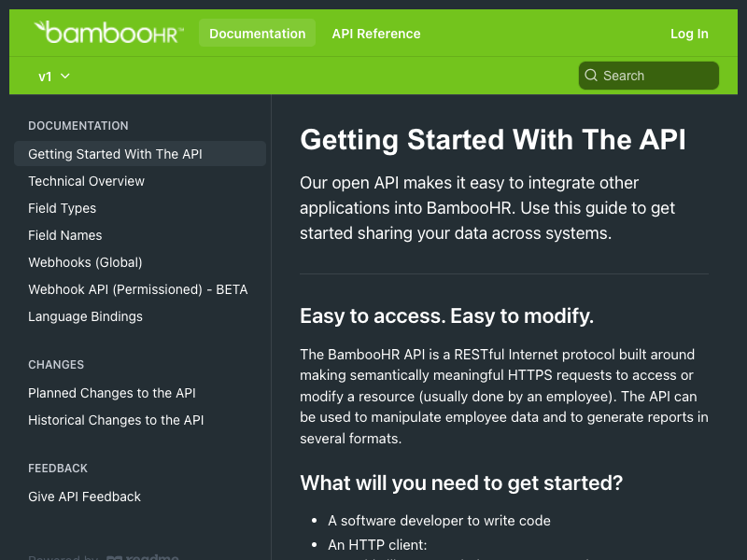Image resolution: width=747 pixels, height=560 pixels.
Task: Select Getting Started With The API in sidebar
Action: [x=140, y=154]
